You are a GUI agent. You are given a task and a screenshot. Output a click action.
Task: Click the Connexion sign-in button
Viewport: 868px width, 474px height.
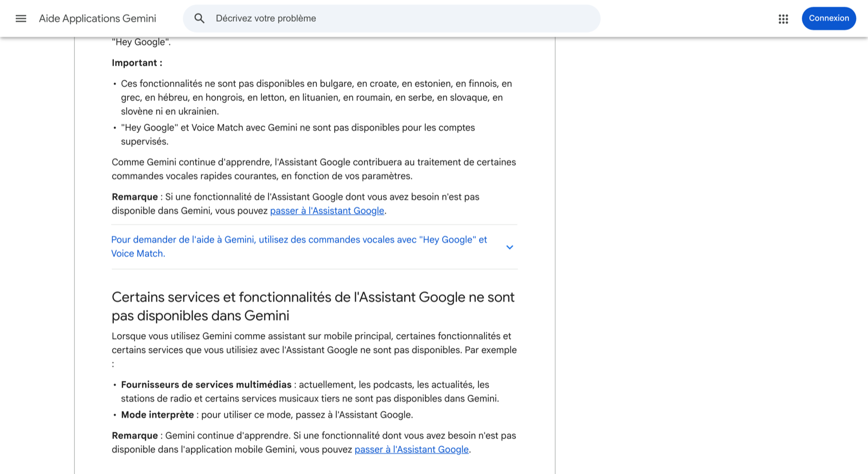pos(829,18)
